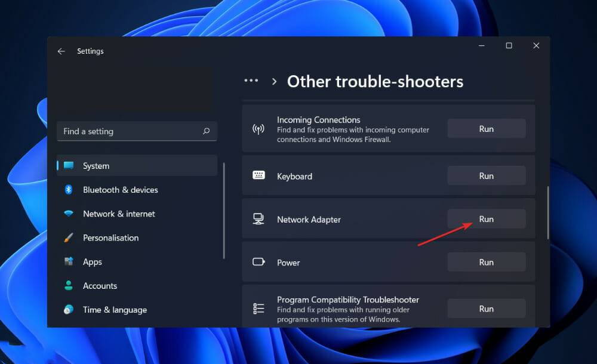Screen dimensions: 597x364
Task: Click the back arrow in Settings
Action: tap(61, 51)
